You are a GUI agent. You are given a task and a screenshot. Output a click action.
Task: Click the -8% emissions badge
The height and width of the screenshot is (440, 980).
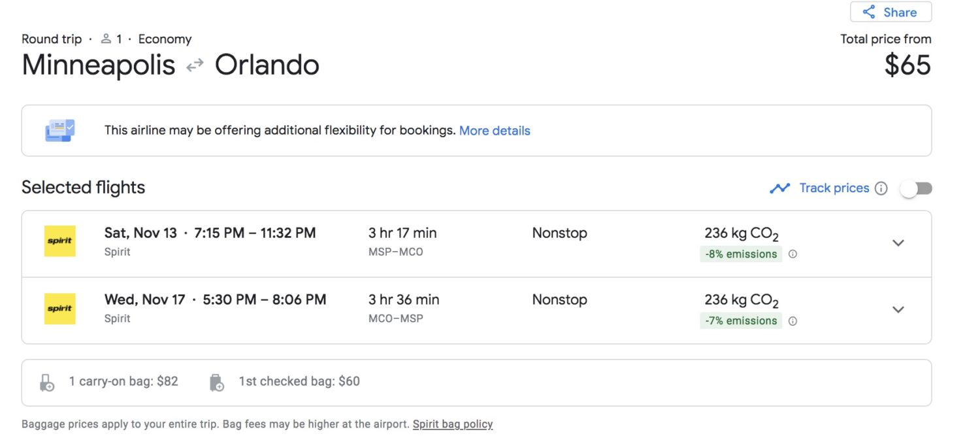tap(741, 254)
